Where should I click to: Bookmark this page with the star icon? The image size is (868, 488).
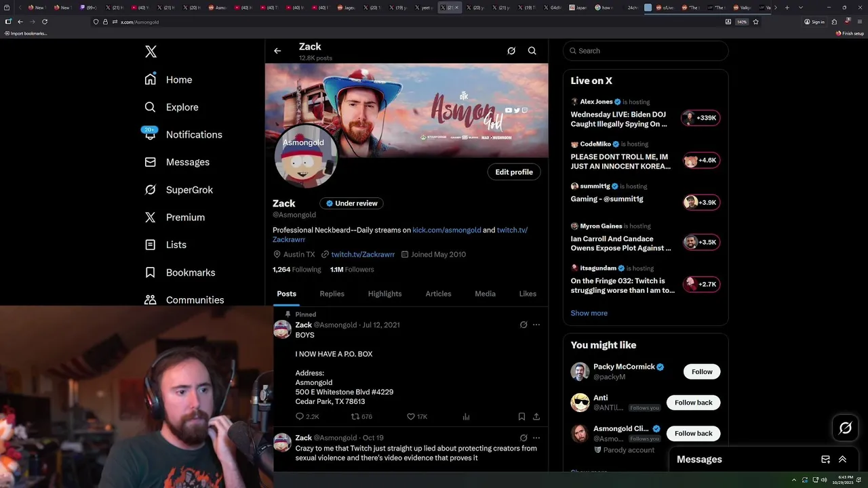click(x=755, y=22)
